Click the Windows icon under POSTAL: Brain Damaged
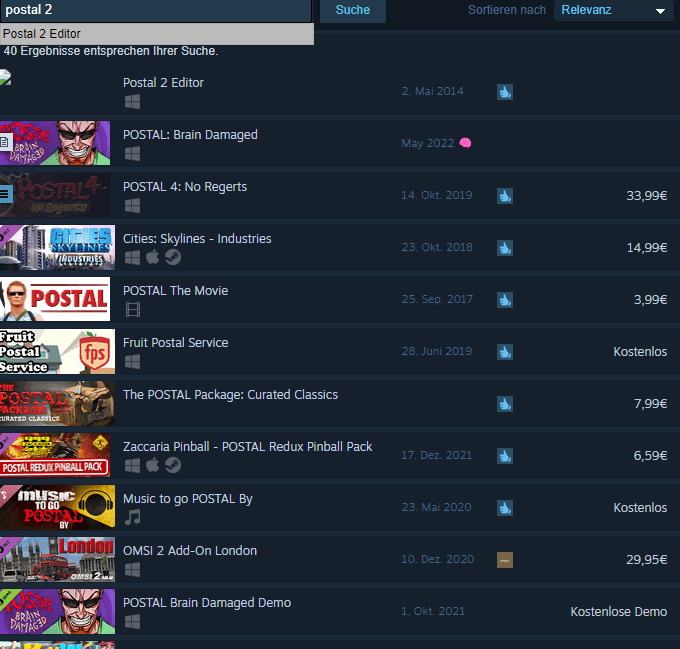 [132, 154]
